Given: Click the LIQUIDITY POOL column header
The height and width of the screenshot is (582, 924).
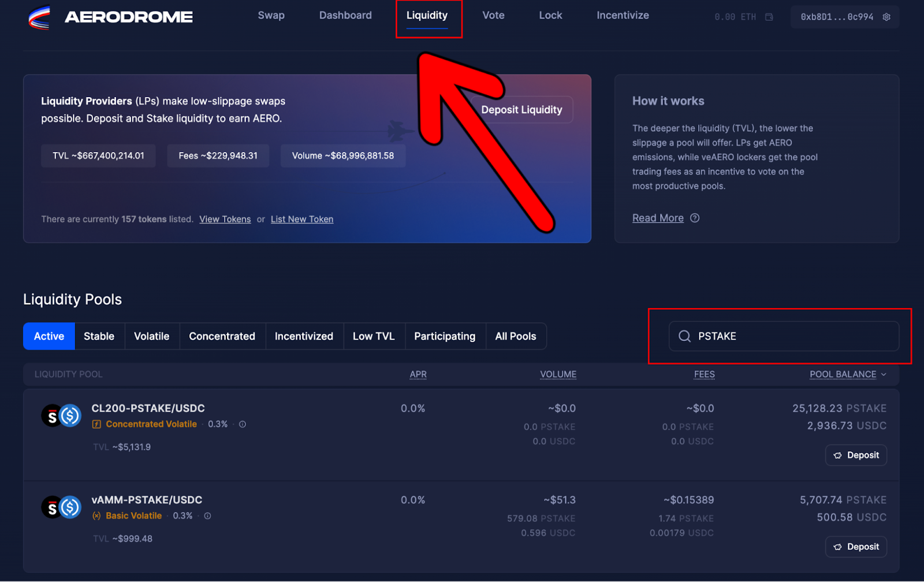Looking at the screenshot, I should coord(68,375).
